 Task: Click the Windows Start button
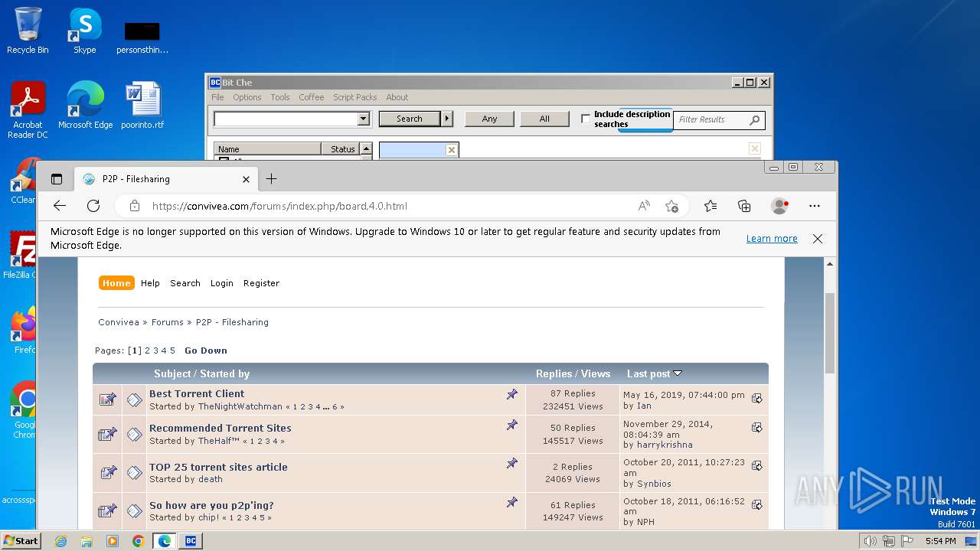click(21, 541)
